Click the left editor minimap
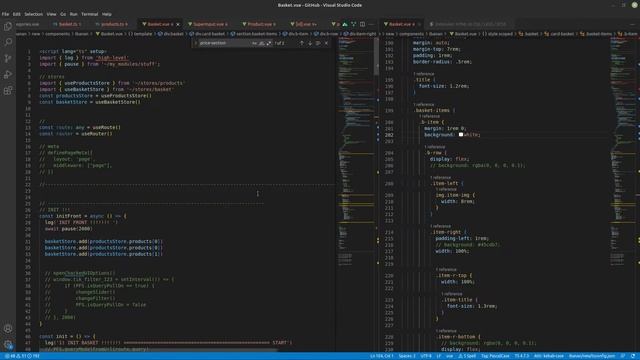640x360 pixels. point(356,152)
